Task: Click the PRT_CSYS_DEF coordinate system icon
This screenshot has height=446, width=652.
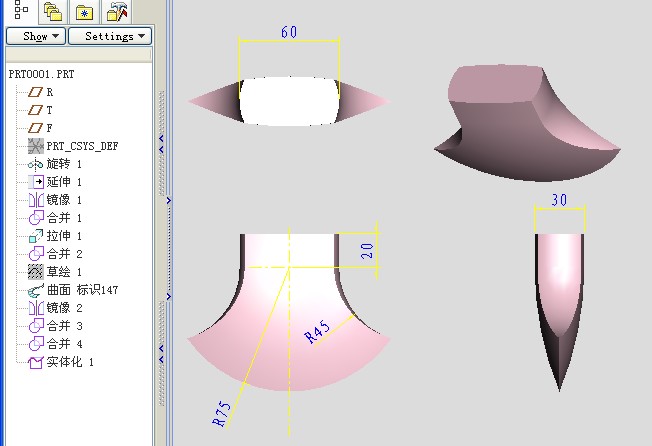Action: coord(36,146)
